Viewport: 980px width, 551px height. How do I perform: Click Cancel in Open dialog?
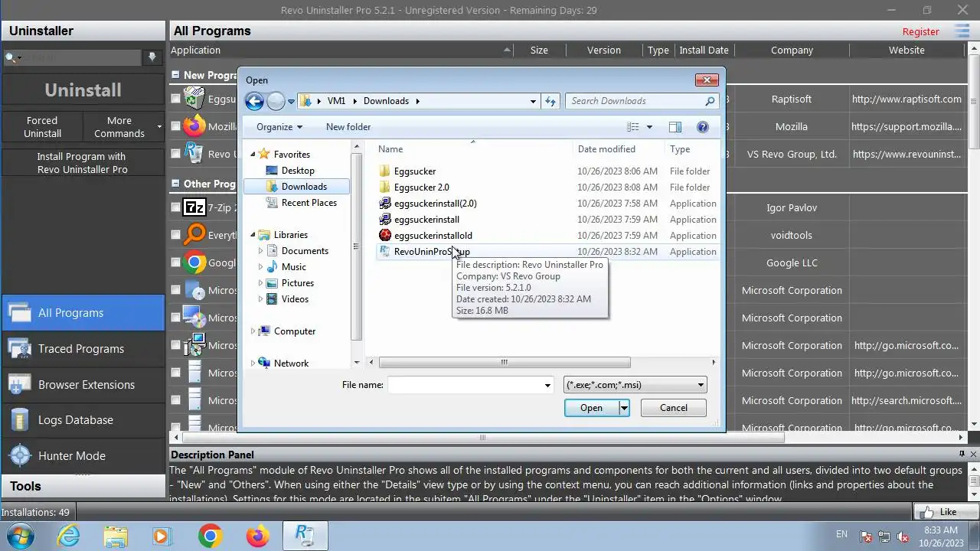point(674,408)
